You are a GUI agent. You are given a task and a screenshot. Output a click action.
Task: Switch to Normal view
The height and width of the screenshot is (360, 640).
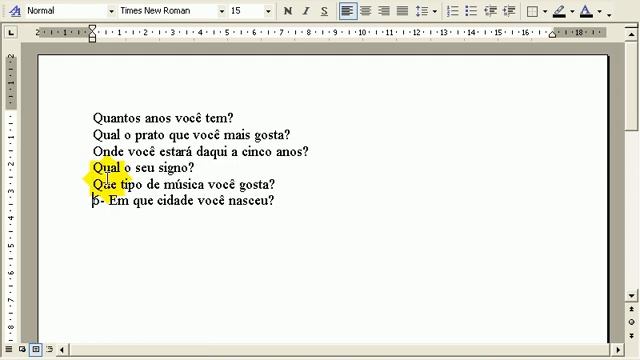pyautogui.click(x=9, y=349)
